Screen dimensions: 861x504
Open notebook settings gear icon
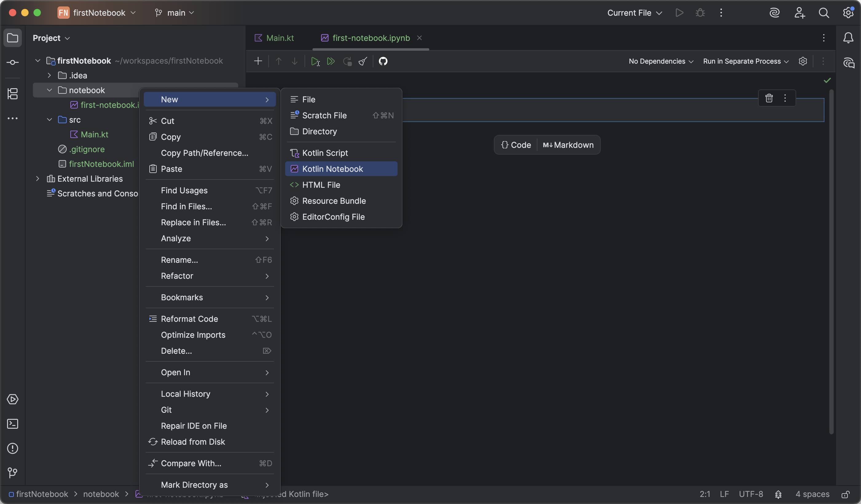pos(803,61)
